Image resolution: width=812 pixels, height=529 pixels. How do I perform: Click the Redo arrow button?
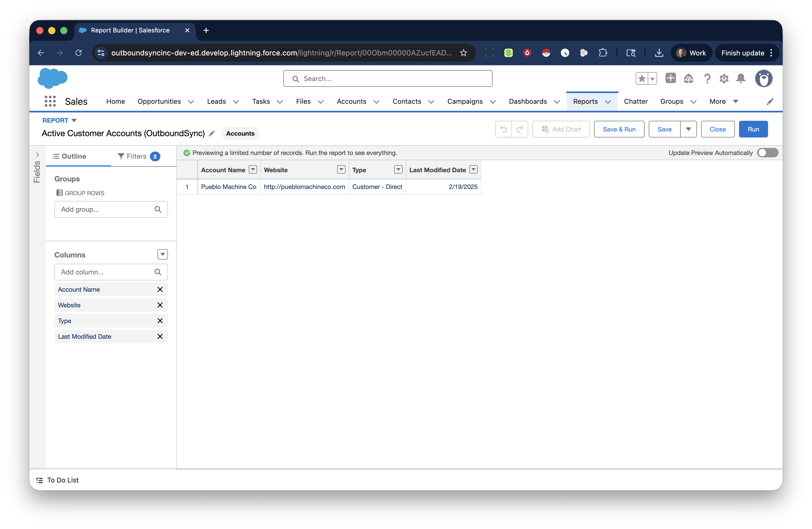(520, 129)
